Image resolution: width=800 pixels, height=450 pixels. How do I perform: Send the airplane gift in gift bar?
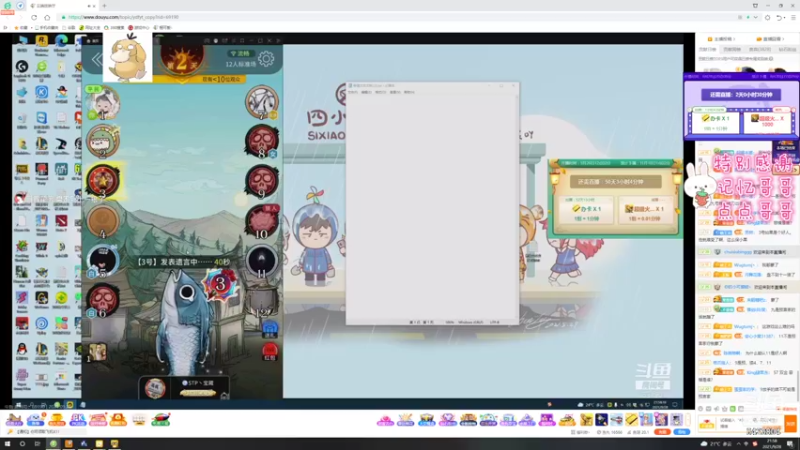[x=616, y=420]
